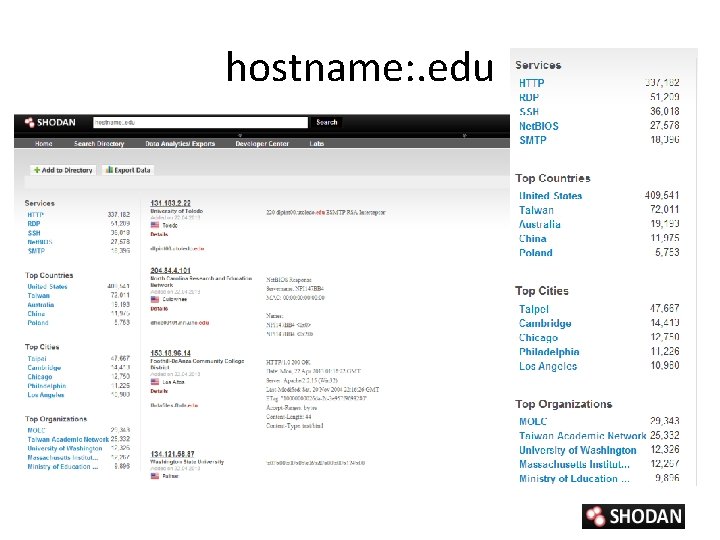The height and width of the screenshot is (540, 720).
Task: Select University of Washington in browser sidebar
Action: pos(65,448)
